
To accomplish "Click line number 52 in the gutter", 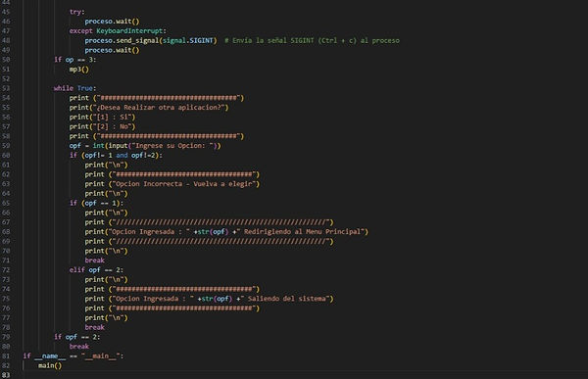I will [6, 78].
